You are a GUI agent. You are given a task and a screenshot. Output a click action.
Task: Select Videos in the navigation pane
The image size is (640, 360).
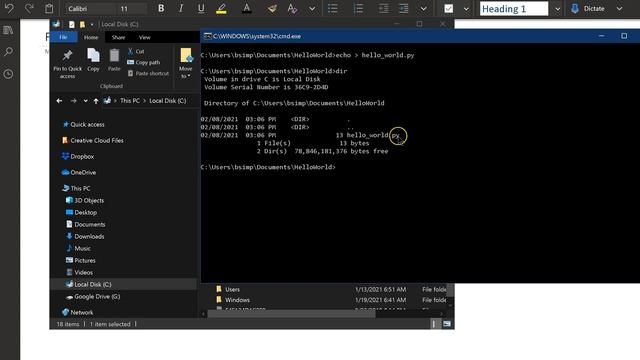point(80,272)
